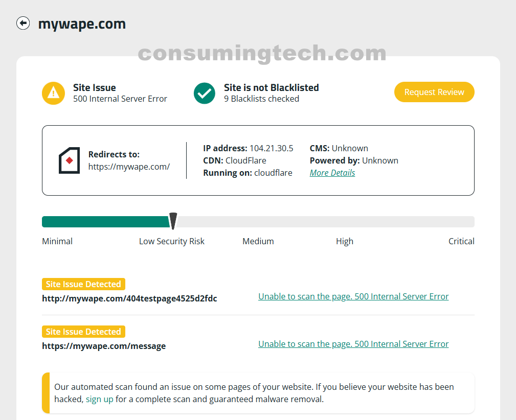This screenshot has width=516, height=420.
Task: Click the second Site Issue Detected badge
Action: [x=83, y=332]
